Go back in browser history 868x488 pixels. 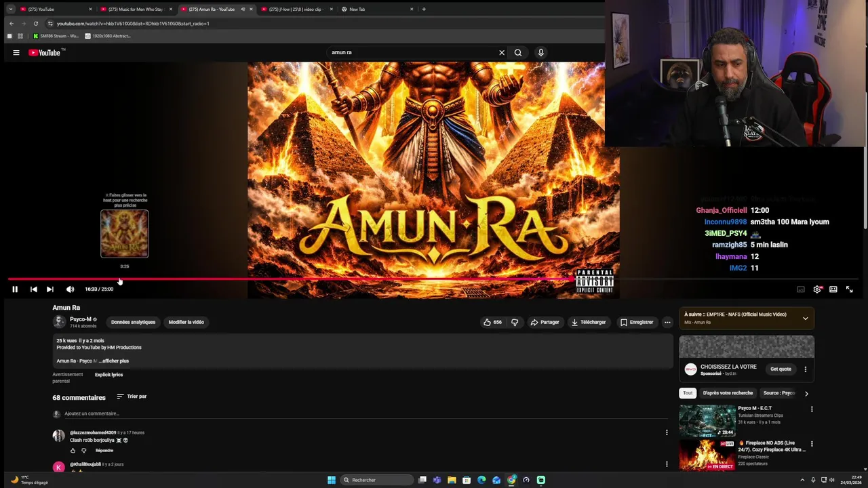11,24
